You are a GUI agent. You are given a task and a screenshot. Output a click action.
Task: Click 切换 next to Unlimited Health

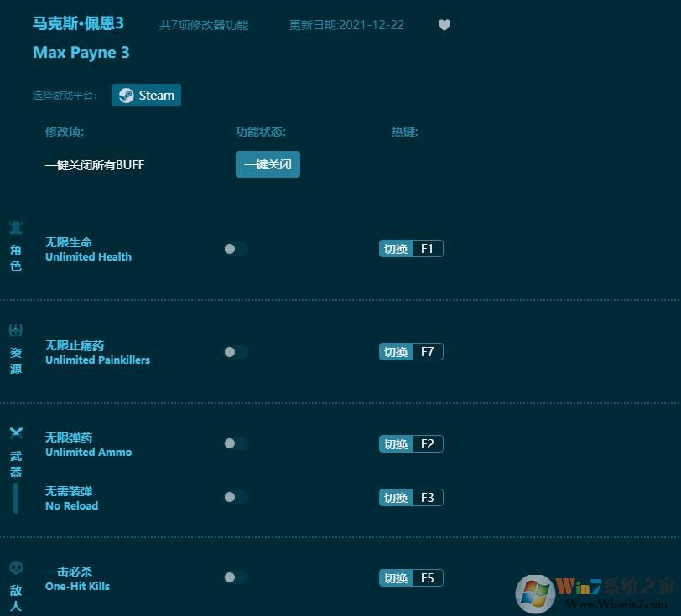tap(395, 248)
